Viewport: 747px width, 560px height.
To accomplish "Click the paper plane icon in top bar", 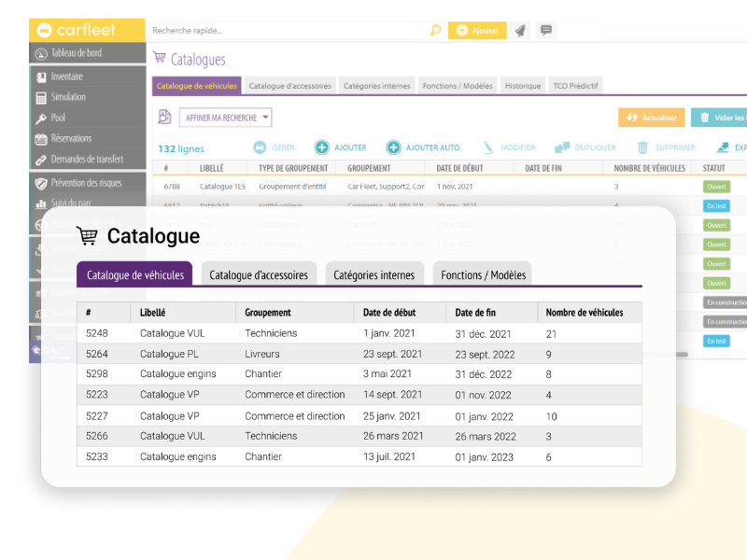I will [x=520, y=31].
